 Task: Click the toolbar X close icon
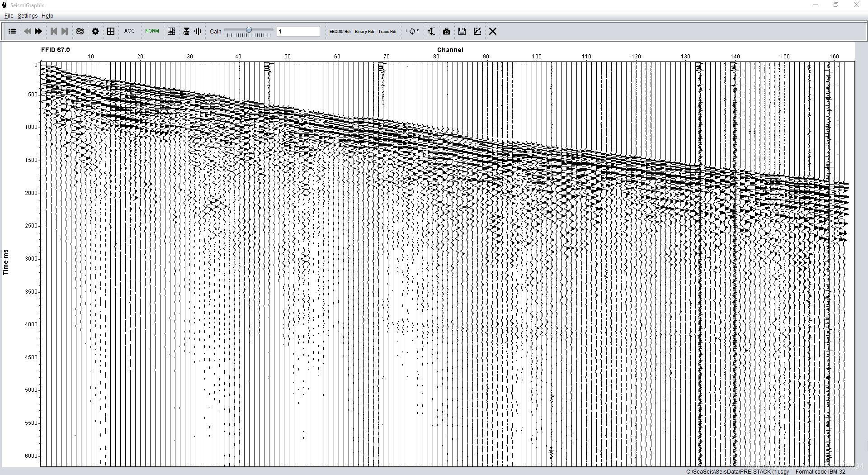pos(493,31)
